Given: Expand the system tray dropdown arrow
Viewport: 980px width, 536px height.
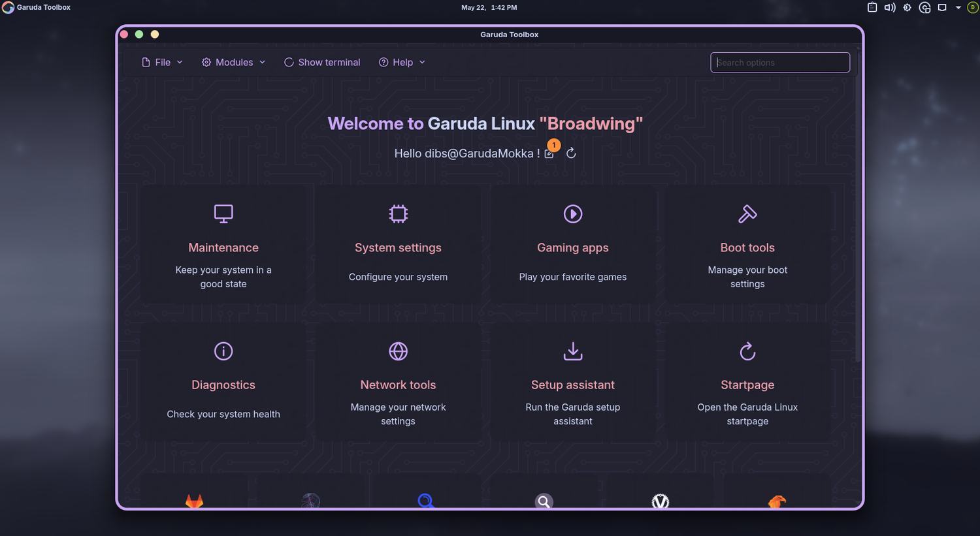Looking at the screenshot, I should tap(958, 8).
